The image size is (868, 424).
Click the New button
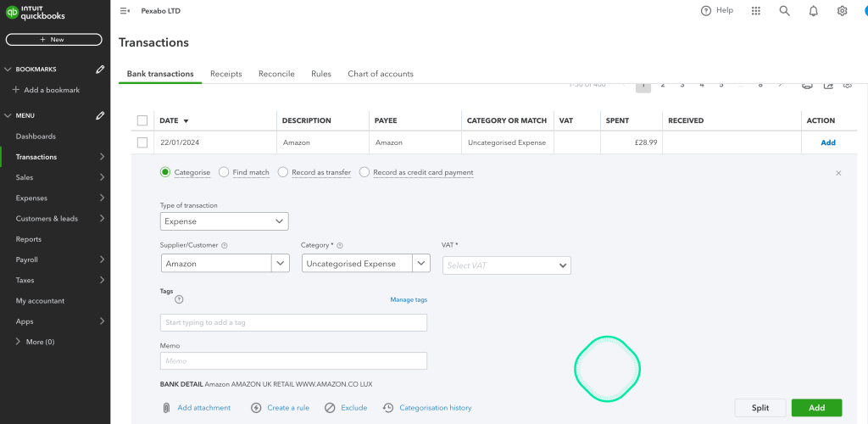pos(53,39)
